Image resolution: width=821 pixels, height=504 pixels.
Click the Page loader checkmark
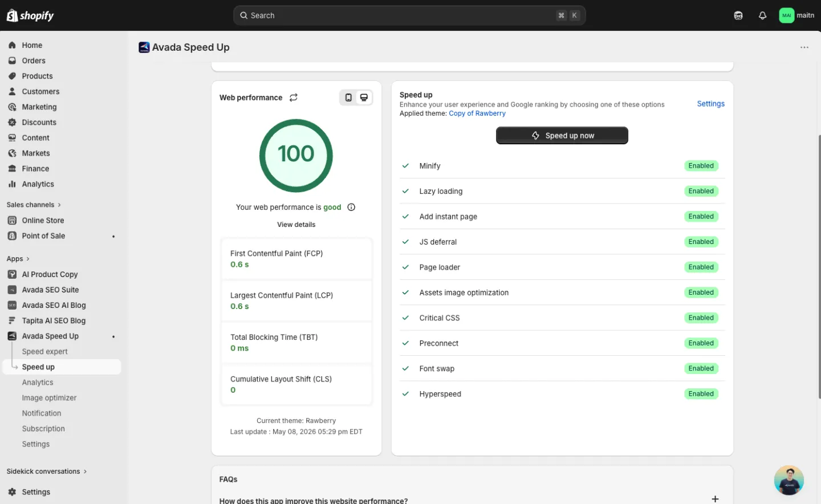(x=405, y=267)
